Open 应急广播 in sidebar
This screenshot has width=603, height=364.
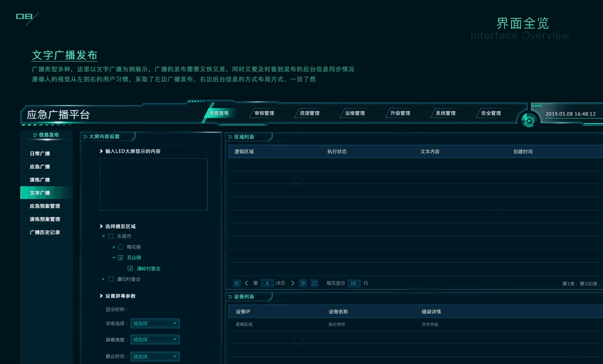(x=46, y=167)
